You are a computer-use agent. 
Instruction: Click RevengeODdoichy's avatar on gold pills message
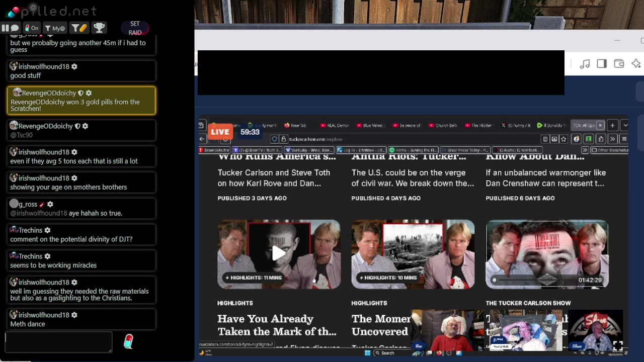click(x=17, y=93)
